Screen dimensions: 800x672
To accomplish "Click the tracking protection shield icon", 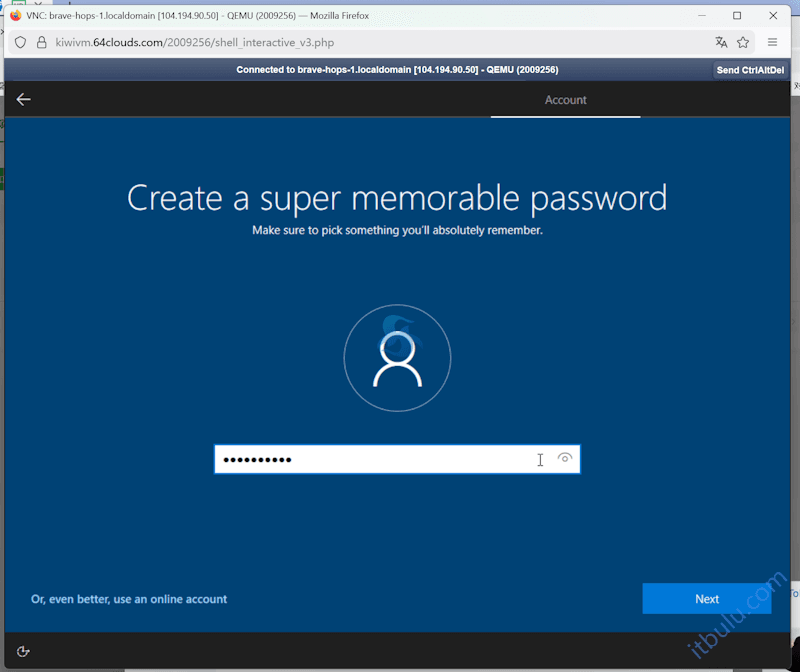I will point(20,43).
